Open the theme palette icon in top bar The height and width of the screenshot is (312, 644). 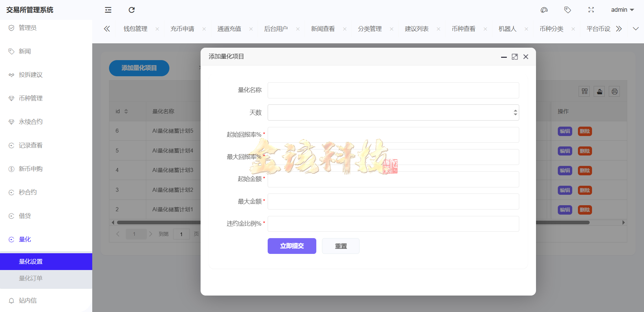(x=544, y=10)
